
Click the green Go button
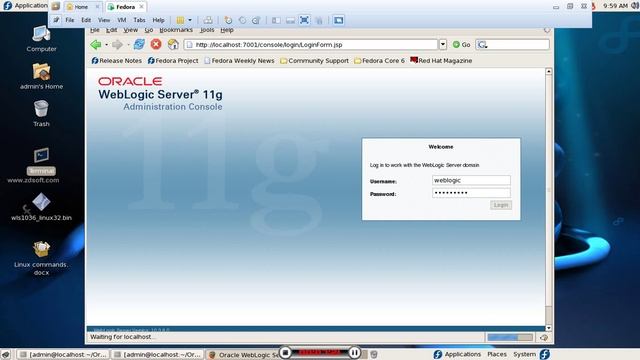tap(462, 44)
